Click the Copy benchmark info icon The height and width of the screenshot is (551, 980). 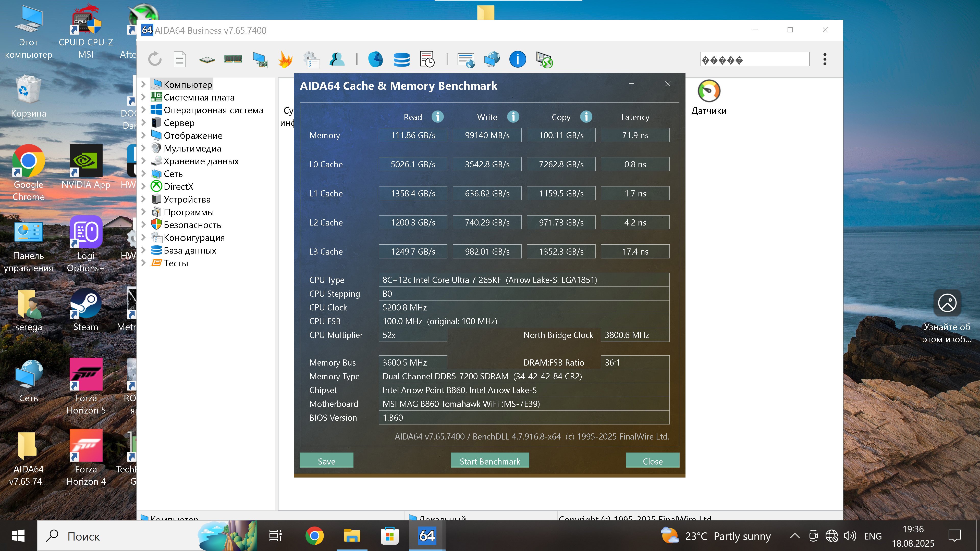[586, 117]
